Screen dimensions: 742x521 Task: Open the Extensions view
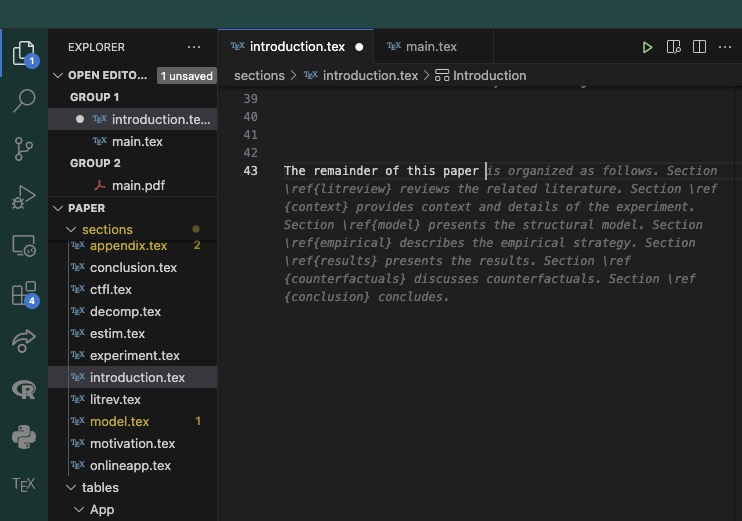tap(24, 294)
